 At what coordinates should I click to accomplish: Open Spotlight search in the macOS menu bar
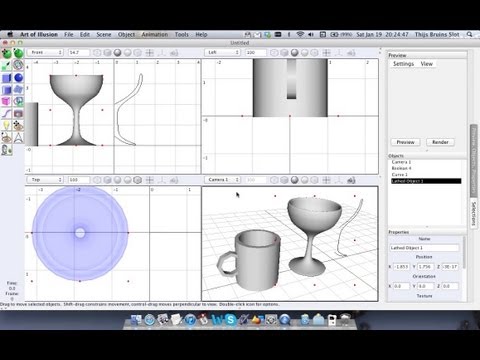click(x=470, y=34)
